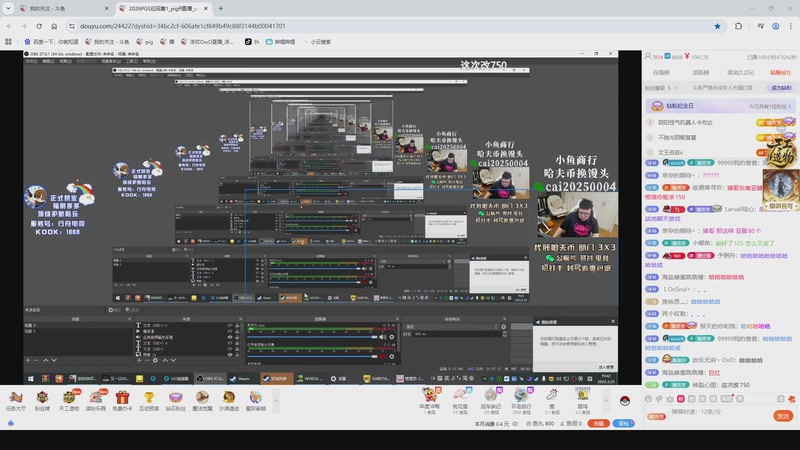Click ranked user 不独光阴朝复暮
Viewport: 800px width, 450px height.
(677, 138)
